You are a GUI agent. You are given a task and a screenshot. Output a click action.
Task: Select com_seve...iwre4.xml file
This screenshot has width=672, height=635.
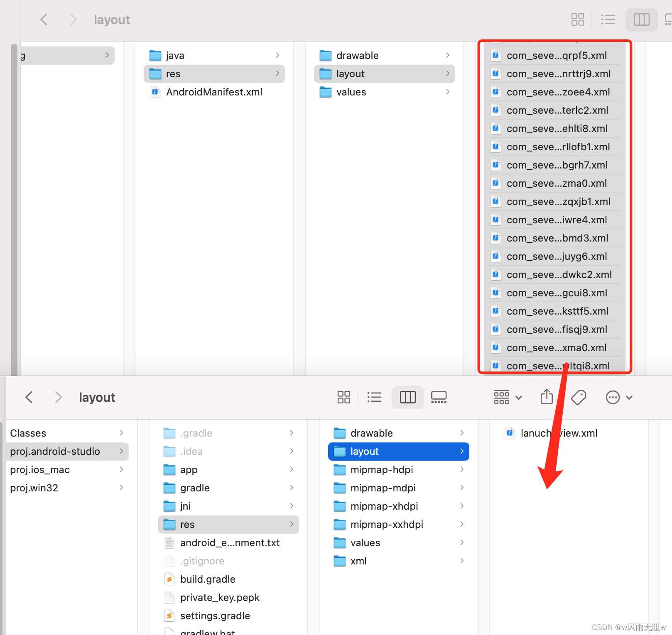[x=555, y=220]
